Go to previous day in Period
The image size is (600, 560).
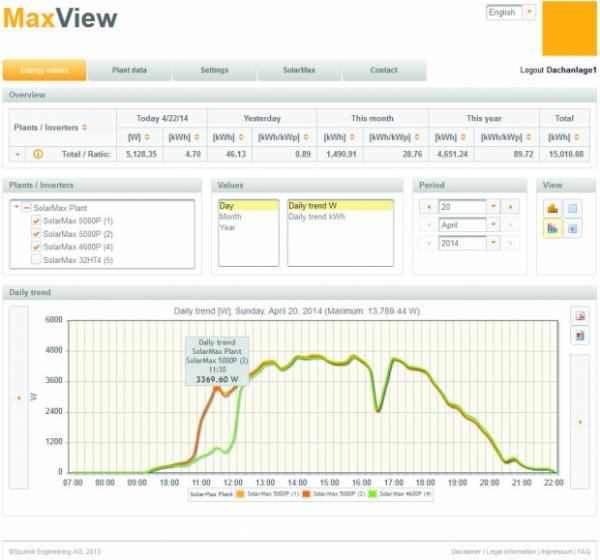pos(429,207)
